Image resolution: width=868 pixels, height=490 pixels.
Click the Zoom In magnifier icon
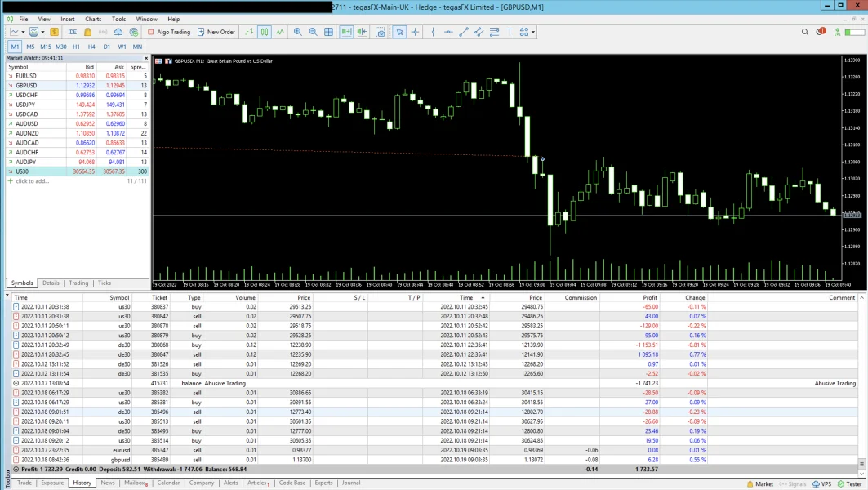(297, 32)
